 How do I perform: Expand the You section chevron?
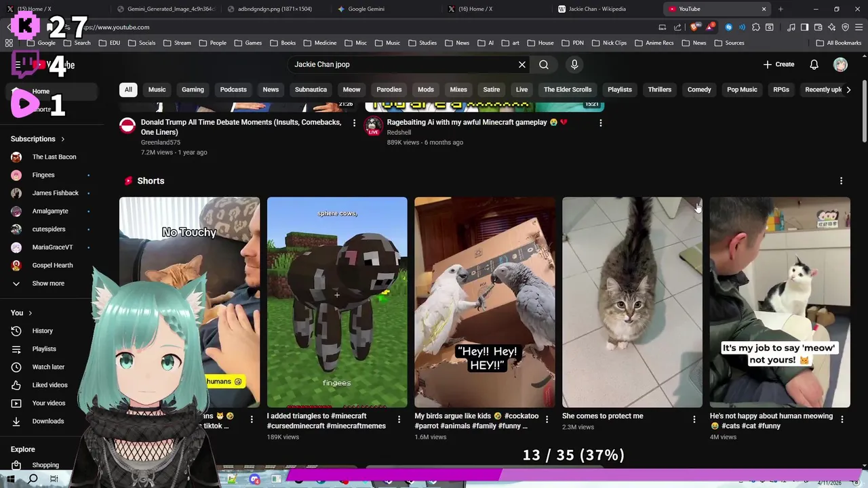[30, 313]
